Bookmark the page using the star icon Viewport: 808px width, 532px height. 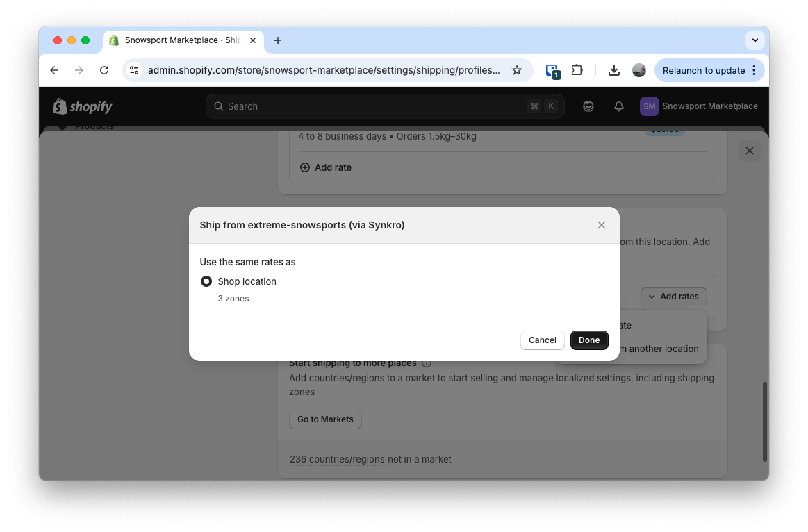tap(517, 70)
